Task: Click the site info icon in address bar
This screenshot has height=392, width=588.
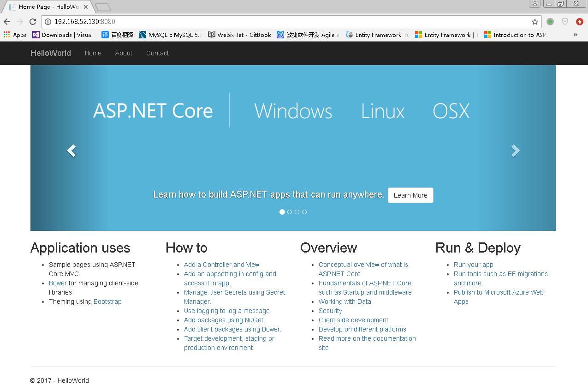Action: [48, 22]
